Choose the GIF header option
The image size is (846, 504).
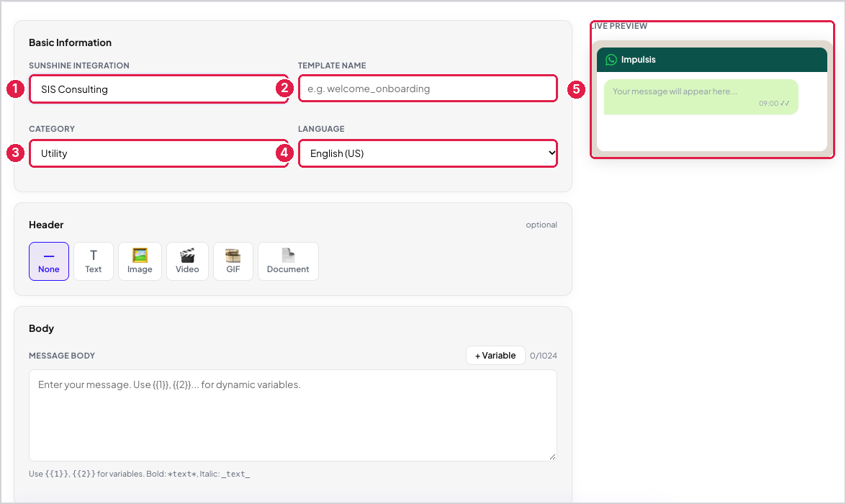point(233,261)
